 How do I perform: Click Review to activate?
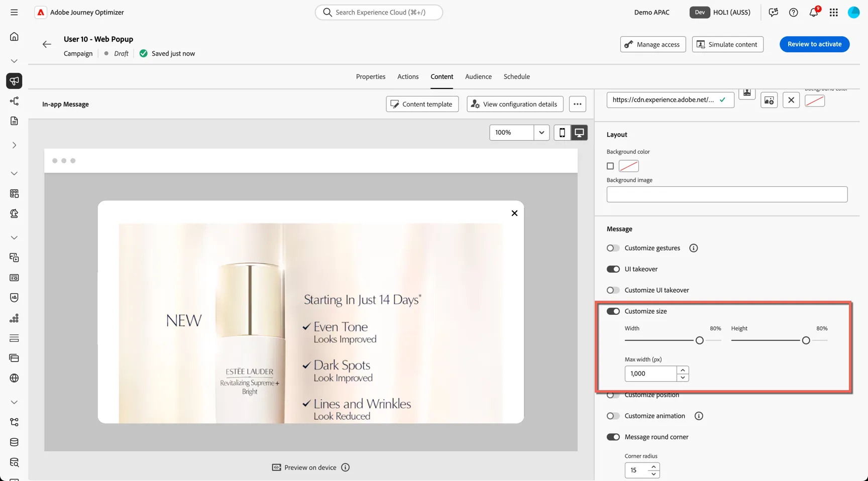coord(815,44)
